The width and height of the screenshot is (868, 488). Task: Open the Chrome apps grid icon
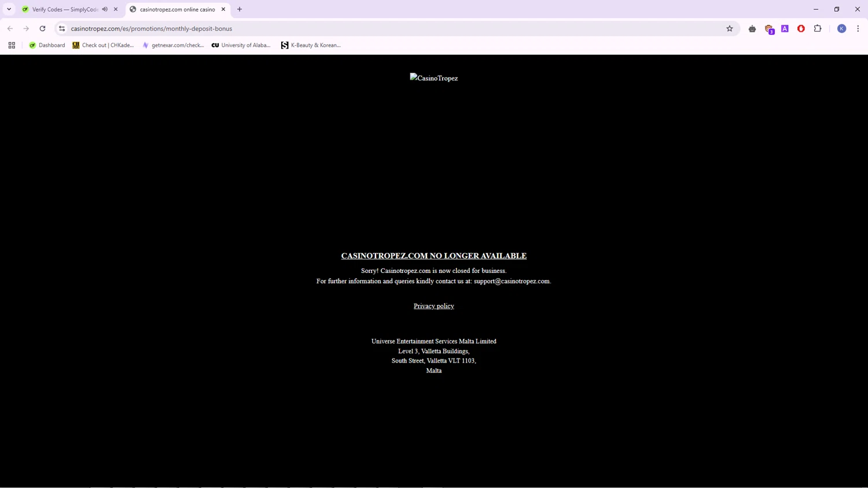(12, 45)
